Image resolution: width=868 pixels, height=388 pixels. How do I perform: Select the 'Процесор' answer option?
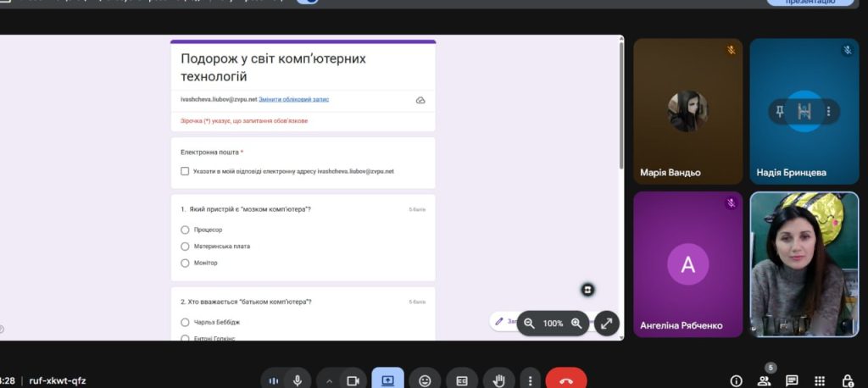(x=185, y=230)
